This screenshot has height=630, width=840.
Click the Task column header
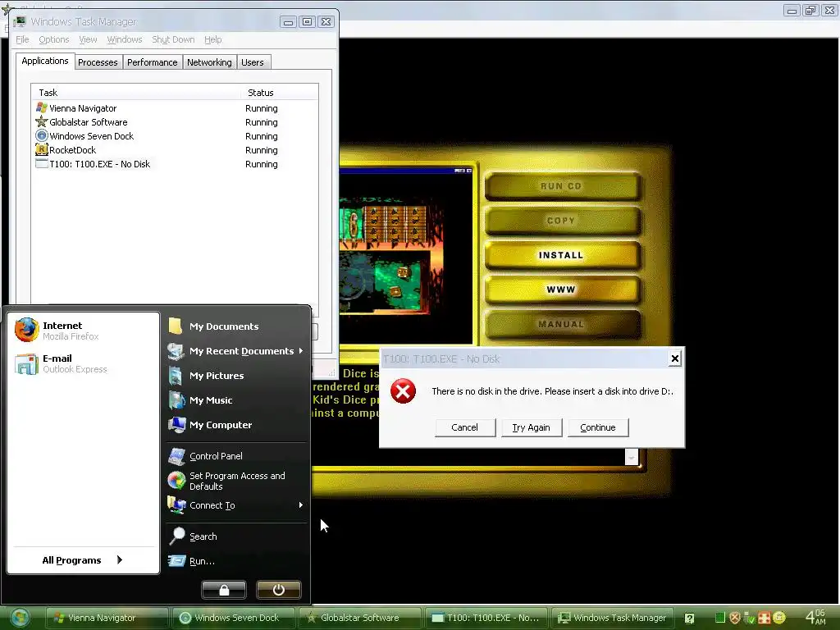(136, 93)
